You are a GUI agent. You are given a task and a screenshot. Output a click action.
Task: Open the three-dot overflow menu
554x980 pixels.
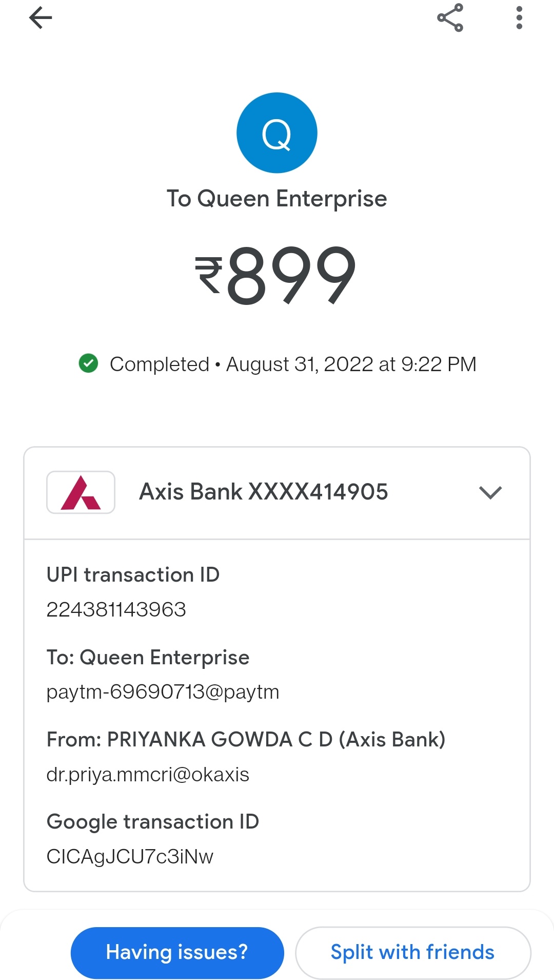(519, 18)
